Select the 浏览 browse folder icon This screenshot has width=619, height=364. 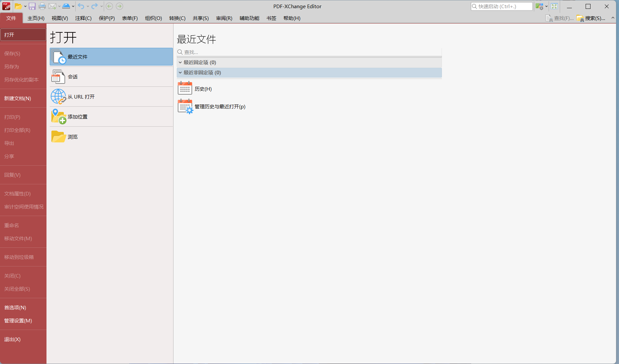(x=59, y=136)
